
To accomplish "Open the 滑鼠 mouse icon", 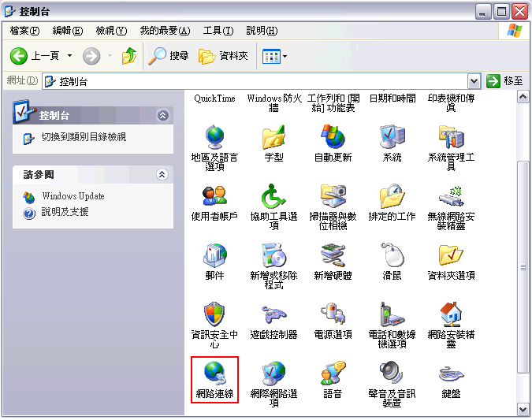I will point(392,255).
